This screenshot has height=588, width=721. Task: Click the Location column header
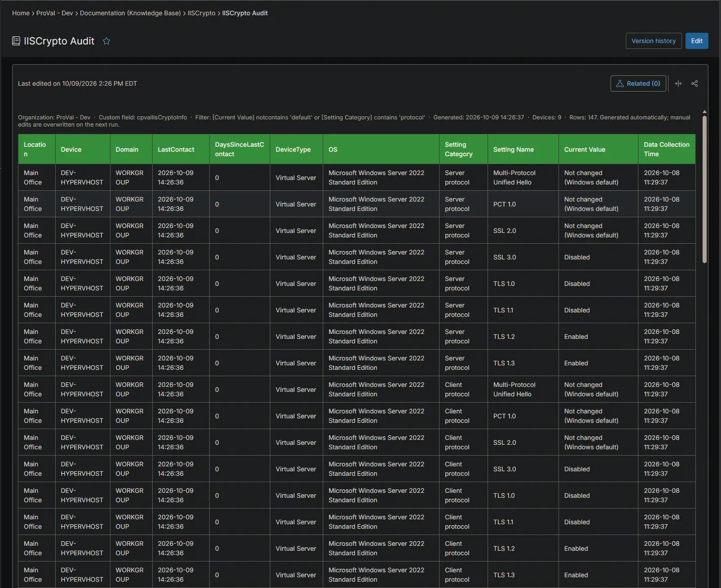[37, 149]
